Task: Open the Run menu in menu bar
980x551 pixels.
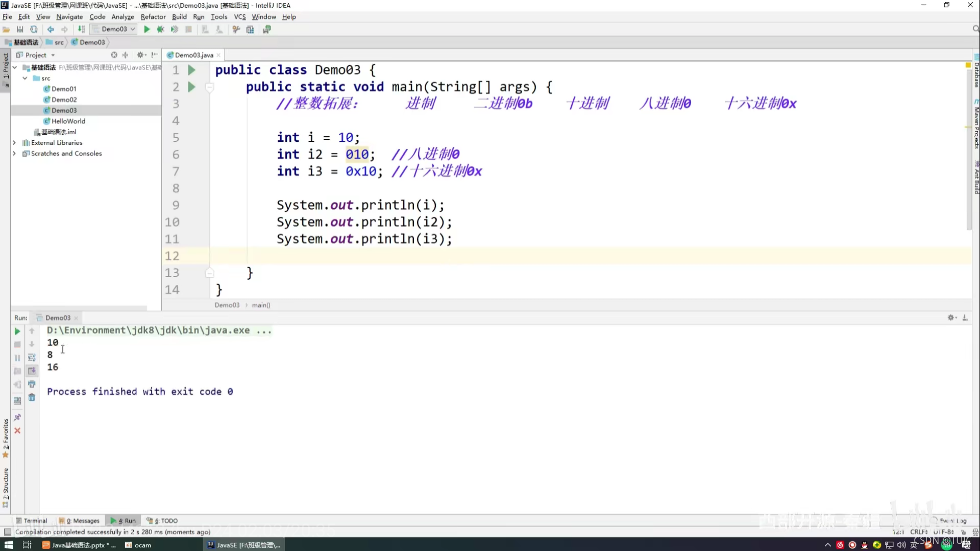Action: point(198,17)
